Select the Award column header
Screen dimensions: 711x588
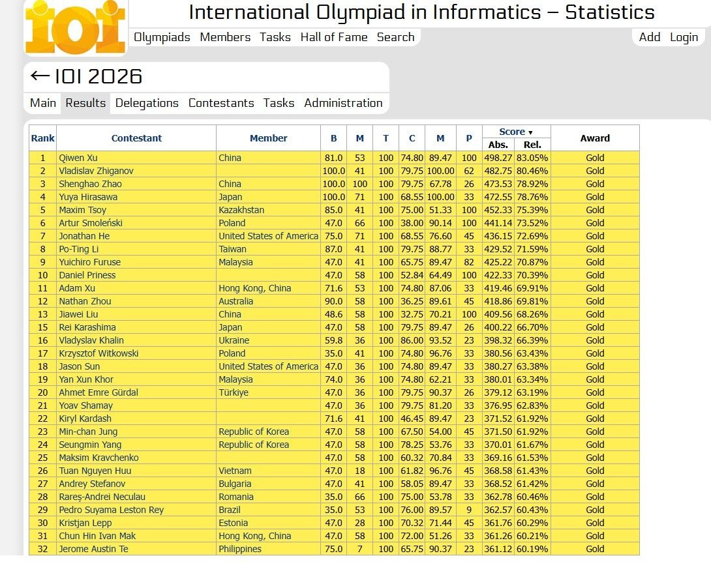pyautogui.click(x=595, y=138)
